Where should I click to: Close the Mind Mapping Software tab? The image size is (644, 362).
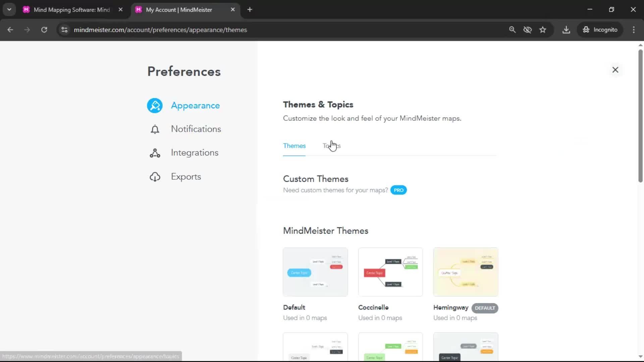pyautogui.click(x=120, y=10)
